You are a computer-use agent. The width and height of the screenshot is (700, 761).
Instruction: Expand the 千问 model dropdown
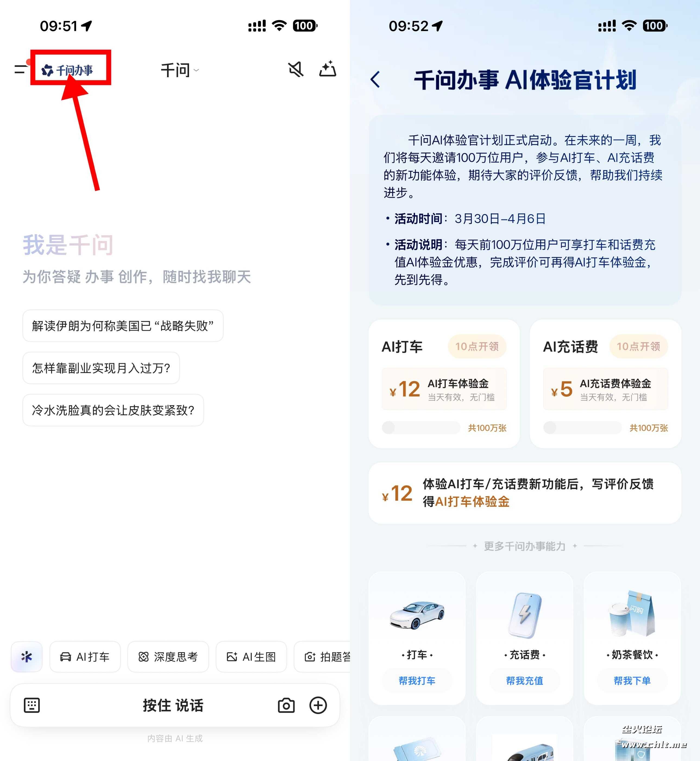tap(180, 70)
